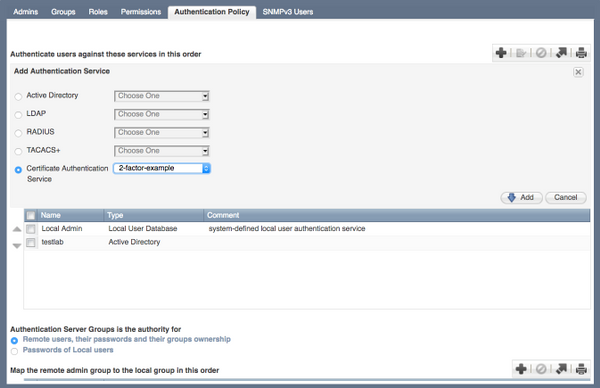Image resolution: width=600 pixels, height=388 pixels.
Task: Click export icon in group mapping toolbar
Action: (x=561, y=369)
